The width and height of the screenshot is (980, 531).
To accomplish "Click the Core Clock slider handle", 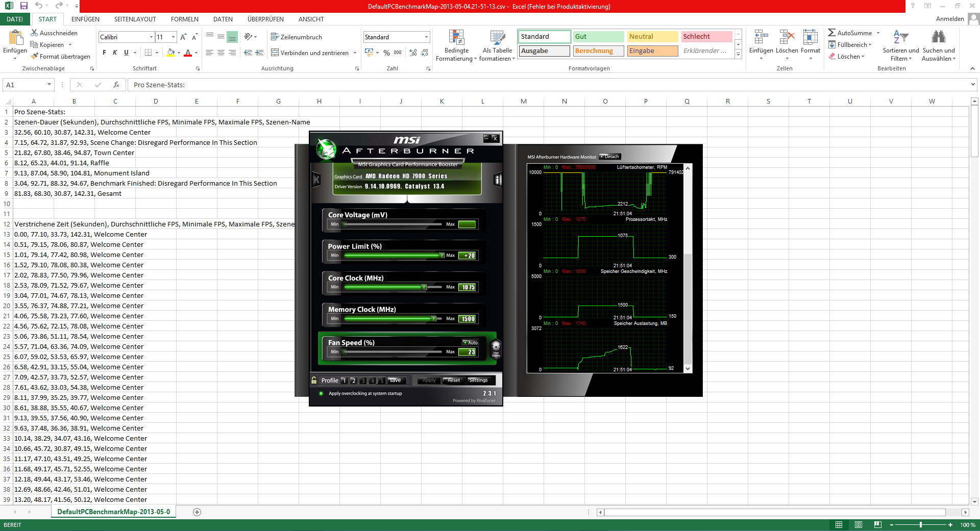I will point(424,287).
